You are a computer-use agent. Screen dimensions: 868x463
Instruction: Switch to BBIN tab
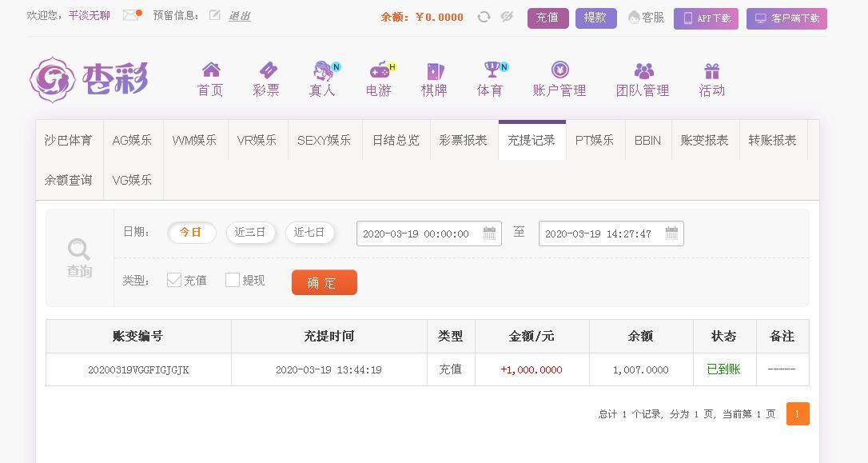coord(648,140)
